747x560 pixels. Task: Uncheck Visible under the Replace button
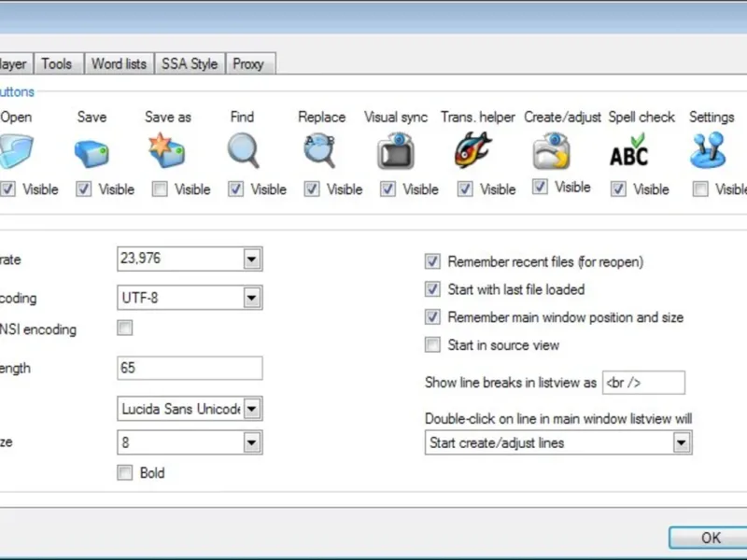(x=312, y=189)
